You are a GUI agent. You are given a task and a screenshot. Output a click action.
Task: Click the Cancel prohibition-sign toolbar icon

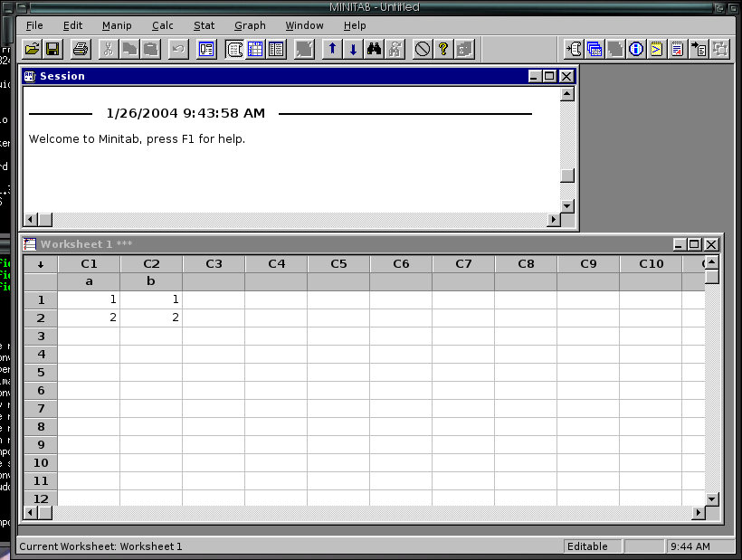(x=423, y=49)
